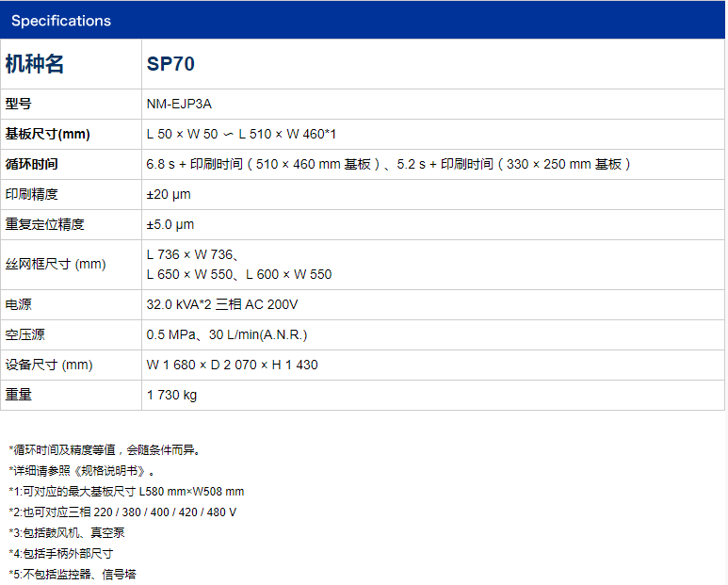
Task: Click footnote *1 about L580 mm×W508 mm
Action: [x=126, y=491]
